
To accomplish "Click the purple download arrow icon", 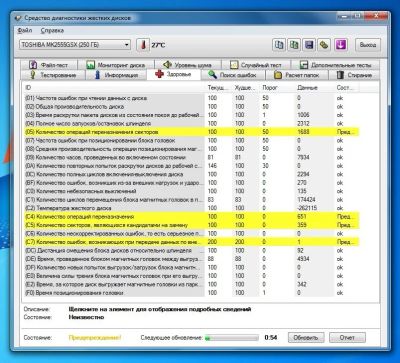I will click(x=341, y=45).
